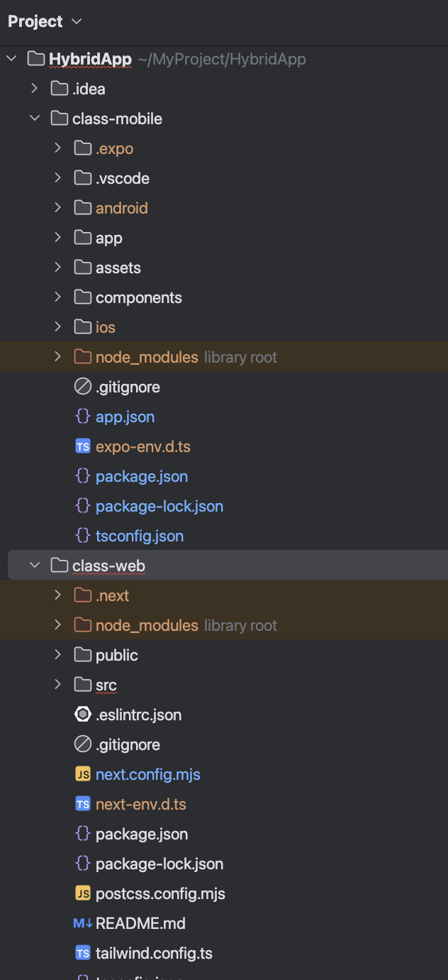Collapse the HybridApp root folder
448x980 pixels.
11,59
